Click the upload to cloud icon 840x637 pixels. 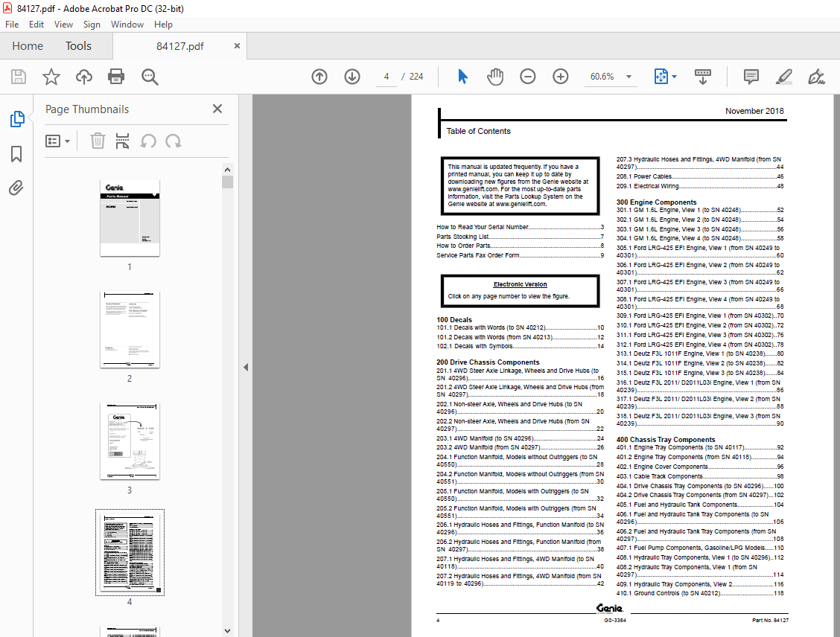point(83,77)
